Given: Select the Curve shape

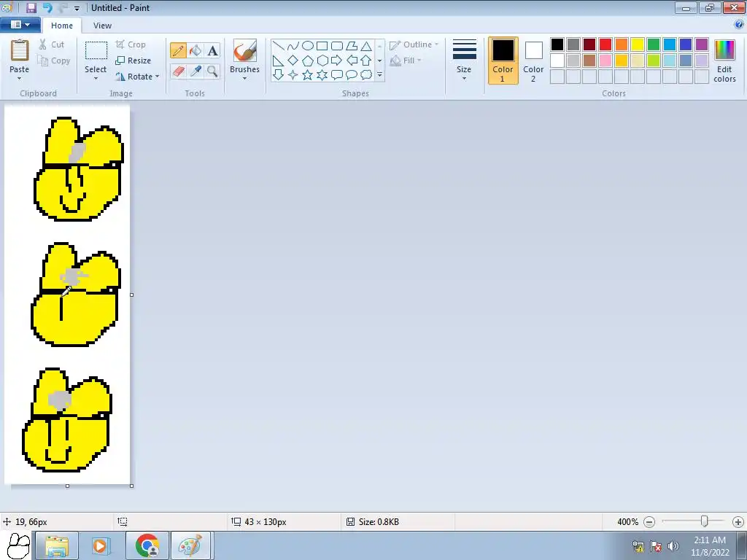Looking at the screenshot, I should click(x=293, y=46).
